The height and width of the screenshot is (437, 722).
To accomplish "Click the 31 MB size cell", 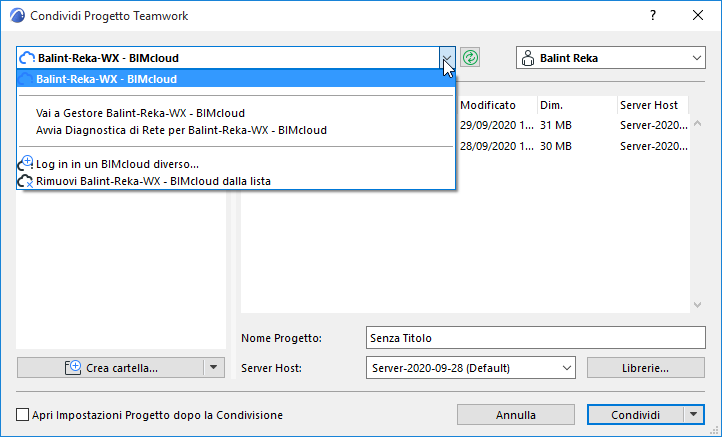I will point(556,125).
